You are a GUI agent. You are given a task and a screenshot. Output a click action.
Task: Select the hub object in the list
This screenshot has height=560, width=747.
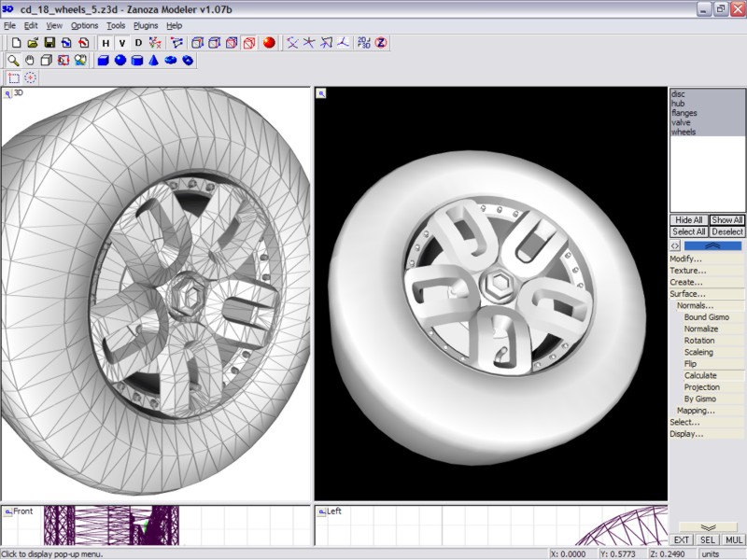[x=707, y=104]
